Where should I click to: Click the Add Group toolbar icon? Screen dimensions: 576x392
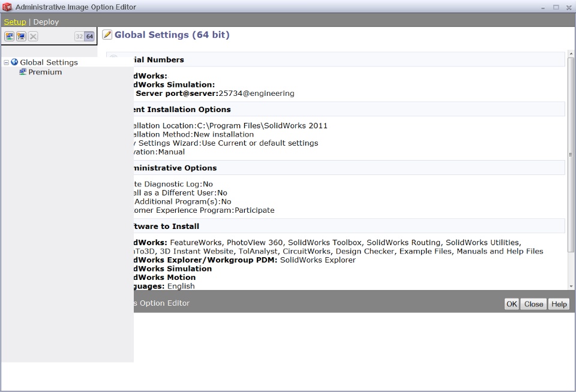tap(10, 37)
